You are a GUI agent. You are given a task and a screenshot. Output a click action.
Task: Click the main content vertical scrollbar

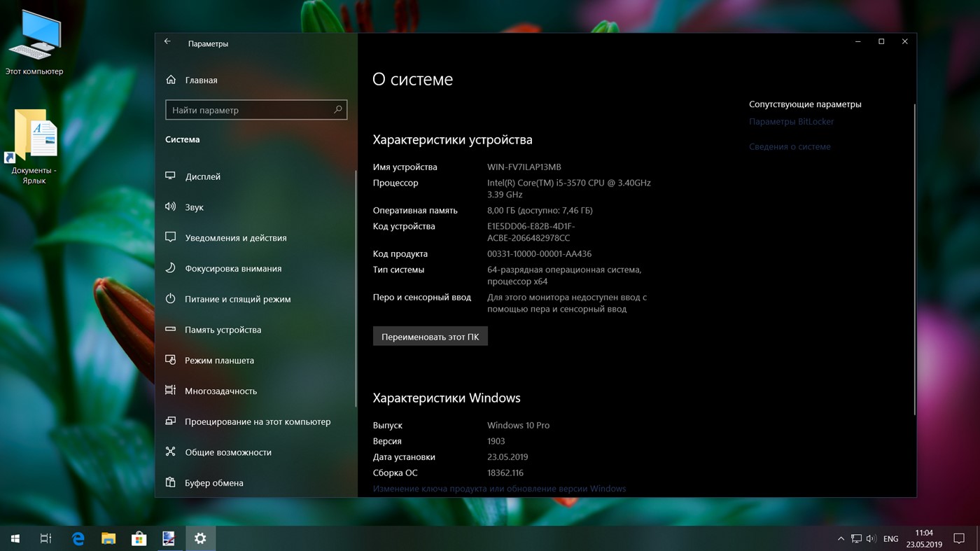click(913, 259)
